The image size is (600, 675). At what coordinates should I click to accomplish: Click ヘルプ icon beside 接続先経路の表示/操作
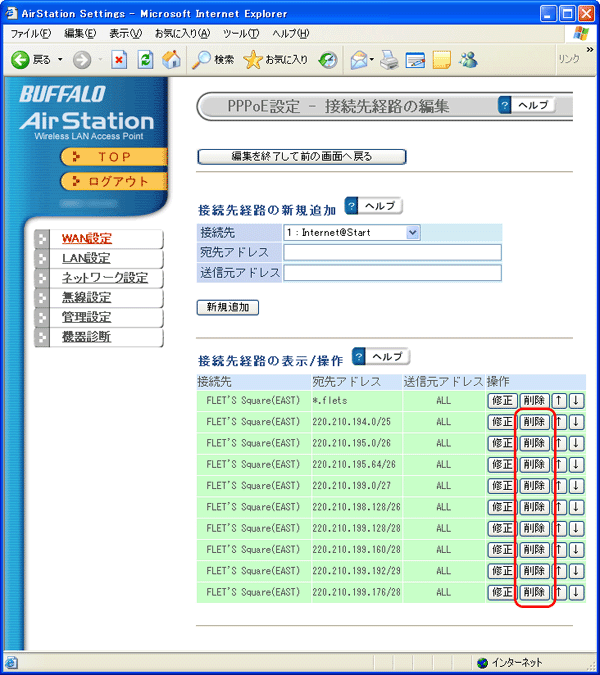click(381, 357)
